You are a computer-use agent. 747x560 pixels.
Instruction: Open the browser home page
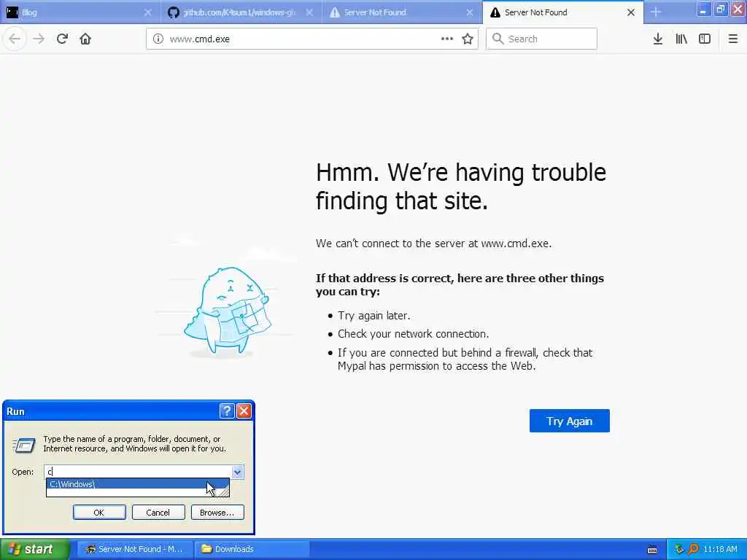pyautogui.click(x=85, y=39)
